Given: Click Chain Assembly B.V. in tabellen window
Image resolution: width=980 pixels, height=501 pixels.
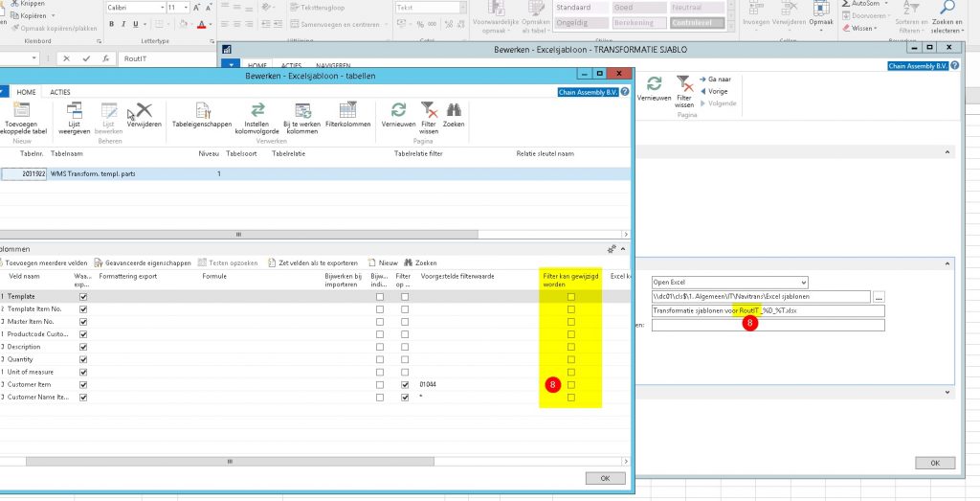Looking at the screenshot, I should tap(589, 92).
